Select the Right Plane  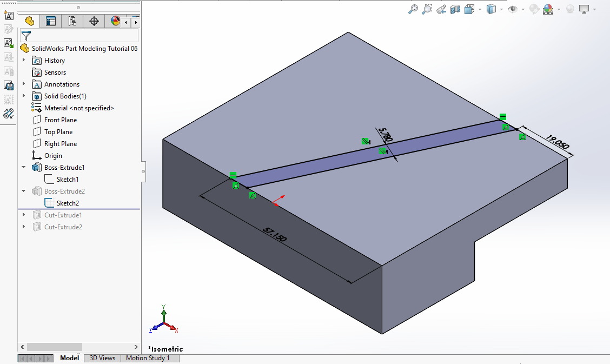[61, 144]
